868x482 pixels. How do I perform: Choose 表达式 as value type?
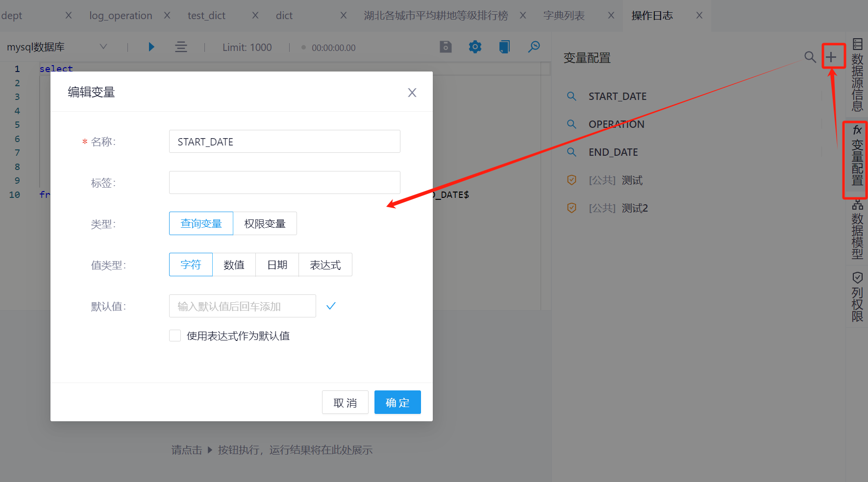click(325, 265)
